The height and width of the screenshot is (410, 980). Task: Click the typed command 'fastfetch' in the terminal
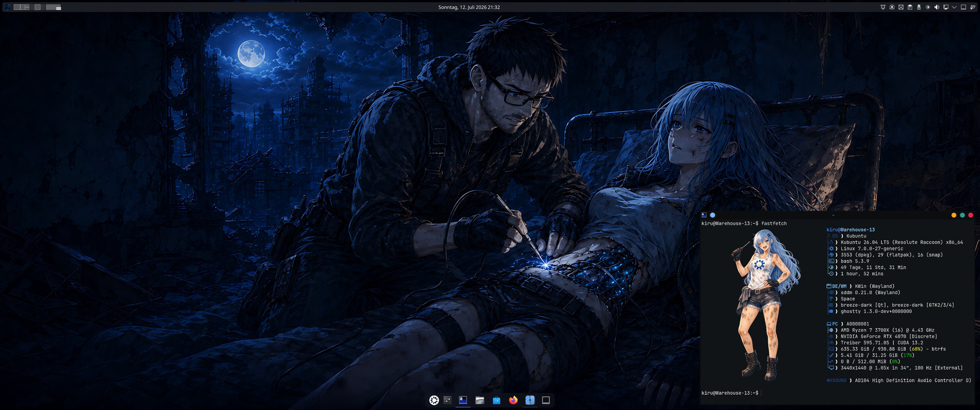pos(774,224)
